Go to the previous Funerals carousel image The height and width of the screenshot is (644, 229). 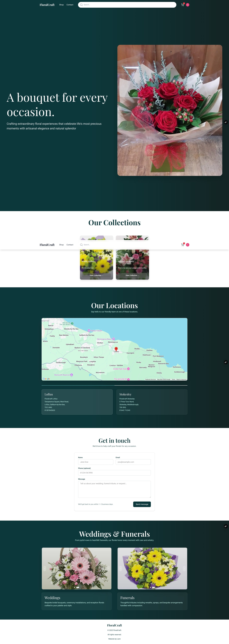(120, 568)
